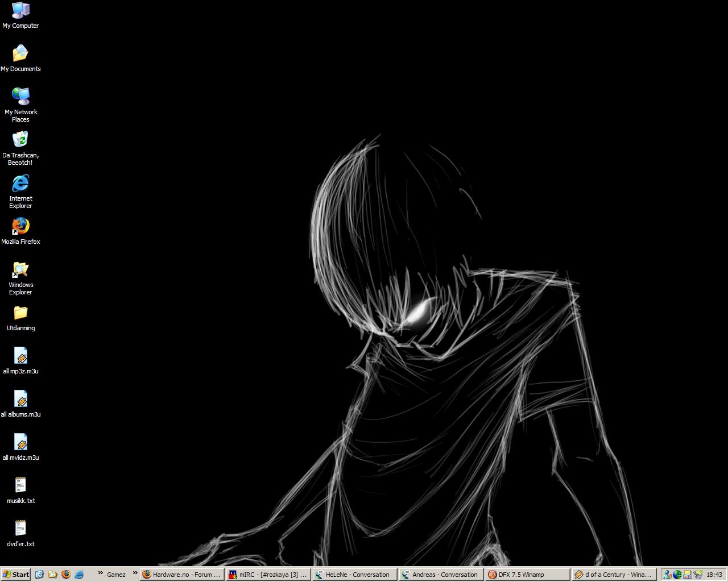Select the Utdanning folder

point(20,318)
